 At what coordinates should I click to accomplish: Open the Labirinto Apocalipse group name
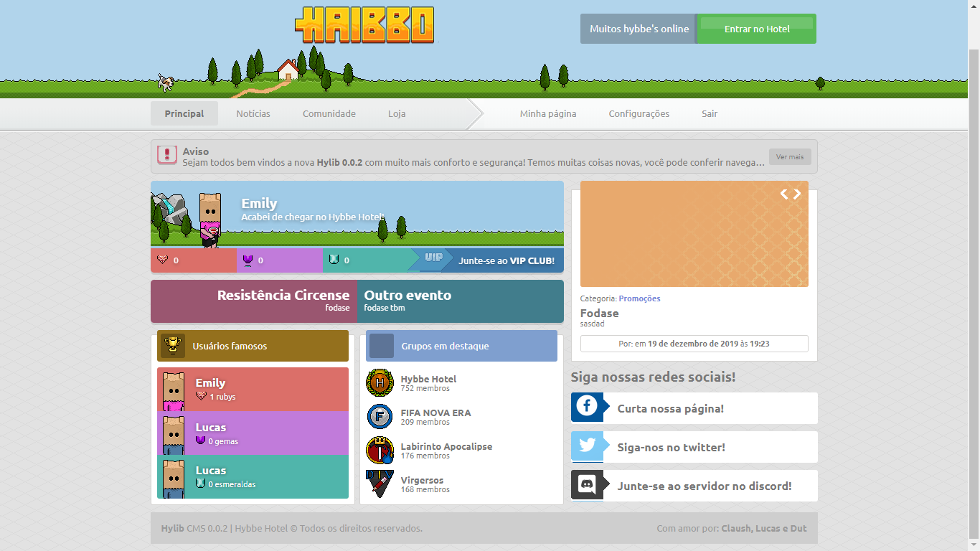446,446
